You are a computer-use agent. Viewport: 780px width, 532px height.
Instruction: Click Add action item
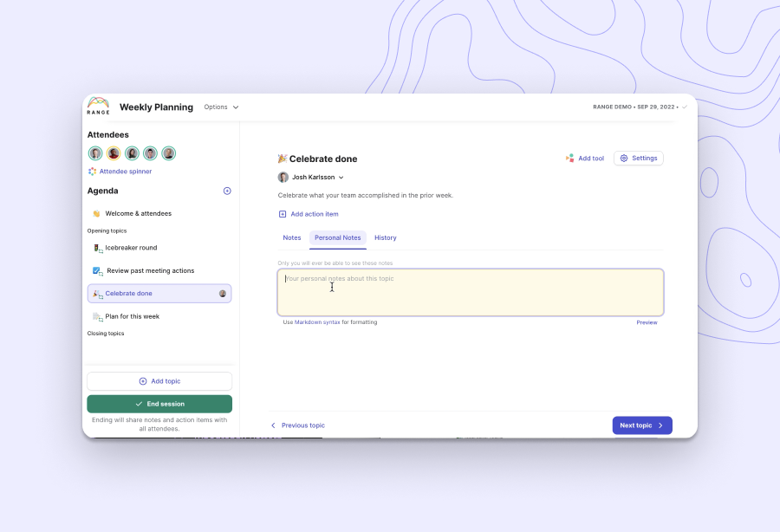click(309, 214)
